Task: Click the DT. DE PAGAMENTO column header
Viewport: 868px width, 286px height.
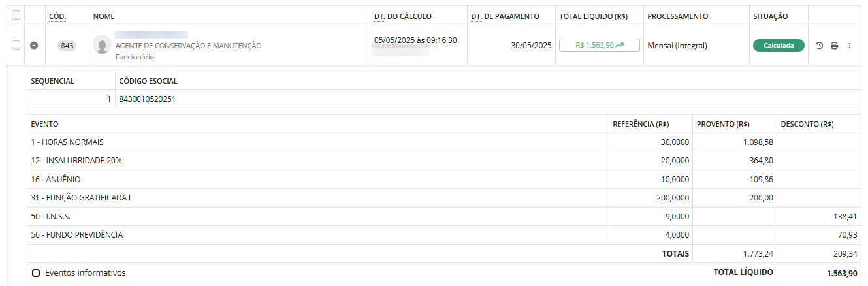Action: click(505, 16)
